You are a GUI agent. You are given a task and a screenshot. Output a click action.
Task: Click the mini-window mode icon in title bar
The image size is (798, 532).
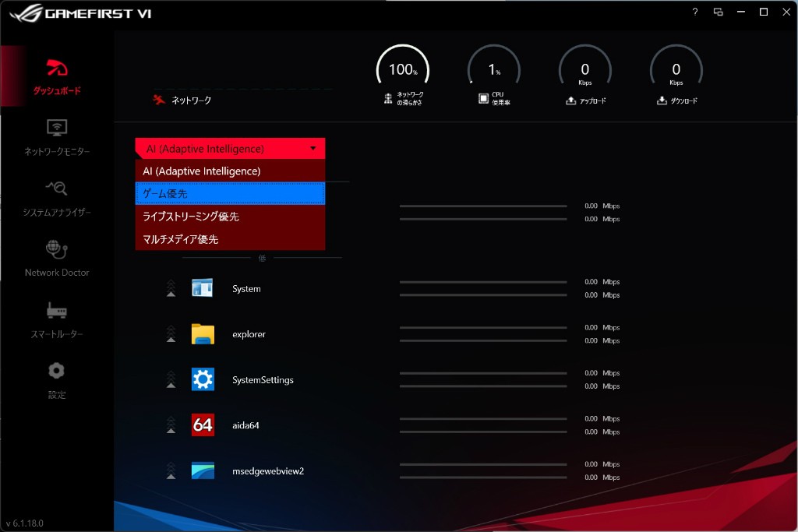[x=718, y=12]
